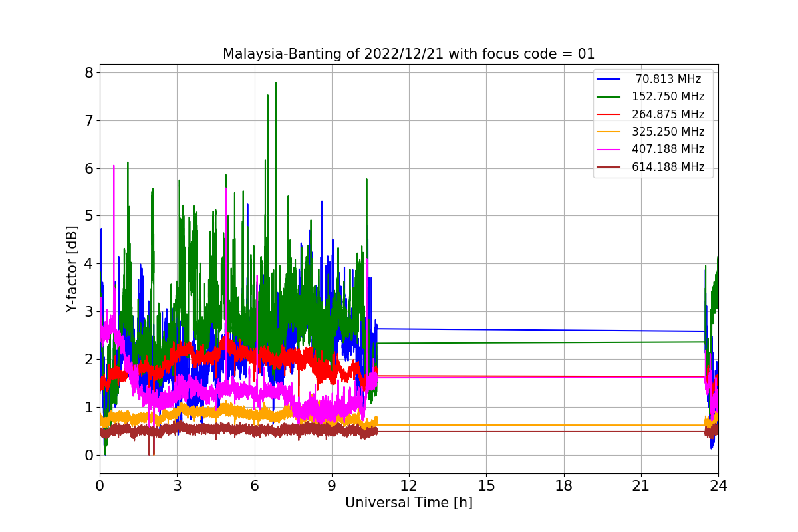Click x-axis tick label 0
This screenshot has width=798, height=532.
tap(100, 486)
